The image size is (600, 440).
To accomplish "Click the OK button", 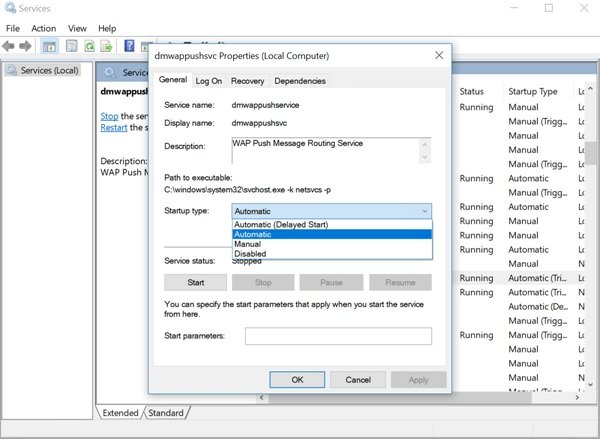I will point(297,380).
